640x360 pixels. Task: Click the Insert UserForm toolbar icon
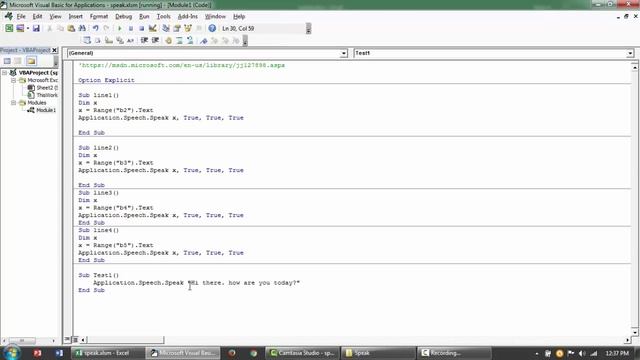tap(20, 28)
